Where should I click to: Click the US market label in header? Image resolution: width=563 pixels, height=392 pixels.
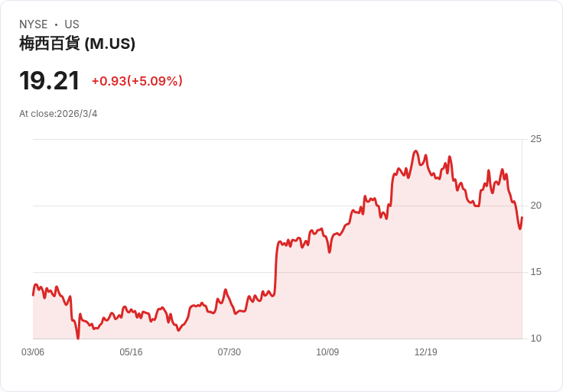72,24
